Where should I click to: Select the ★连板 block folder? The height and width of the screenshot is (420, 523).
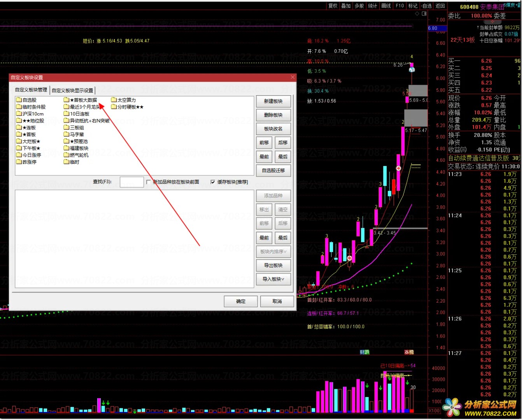pos(26,128)
